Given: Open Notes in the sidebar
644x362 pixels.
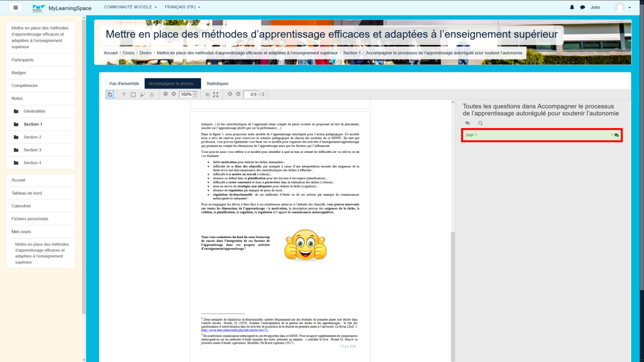Looking at the screenshot, I should [x=41, y=99].
